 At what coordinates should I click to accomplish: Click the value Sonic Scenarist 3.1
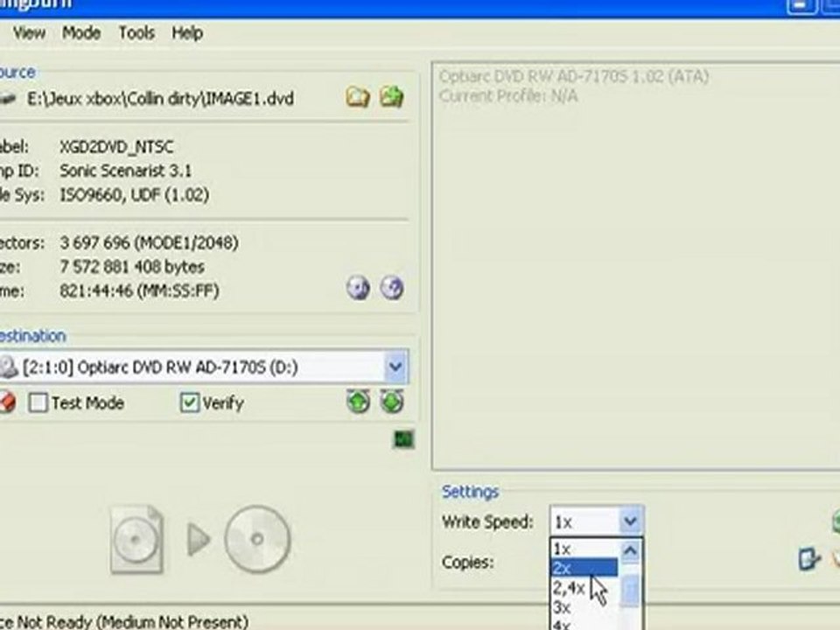[x=125, y=171]
